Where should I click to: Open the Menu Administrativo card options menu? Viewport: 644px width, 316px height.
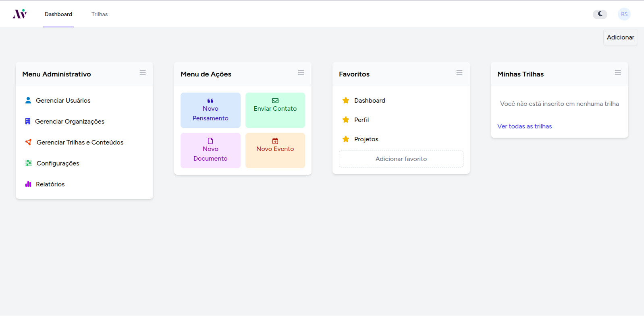[x=143, y=73]
